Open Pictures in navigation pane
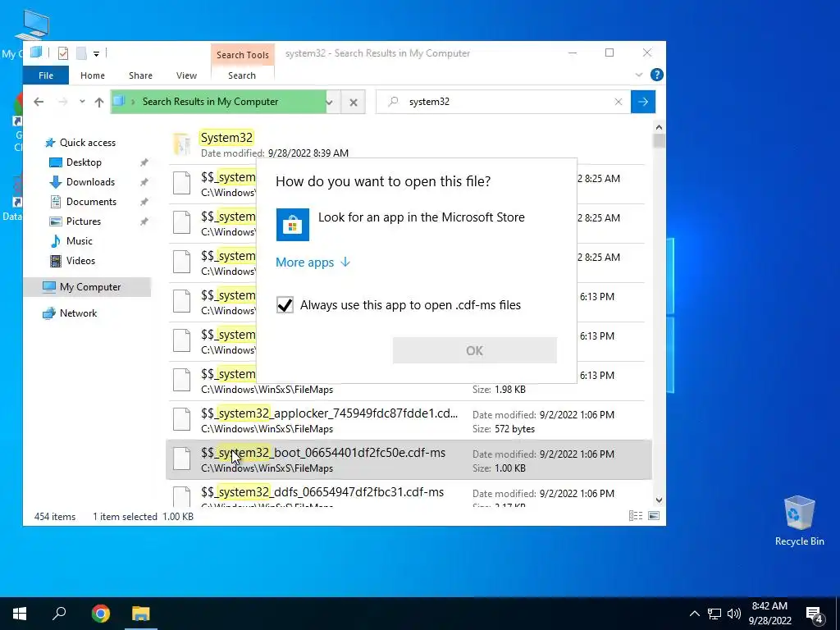The height and width of the screenshot is (630, 840). tap(83, 221)
